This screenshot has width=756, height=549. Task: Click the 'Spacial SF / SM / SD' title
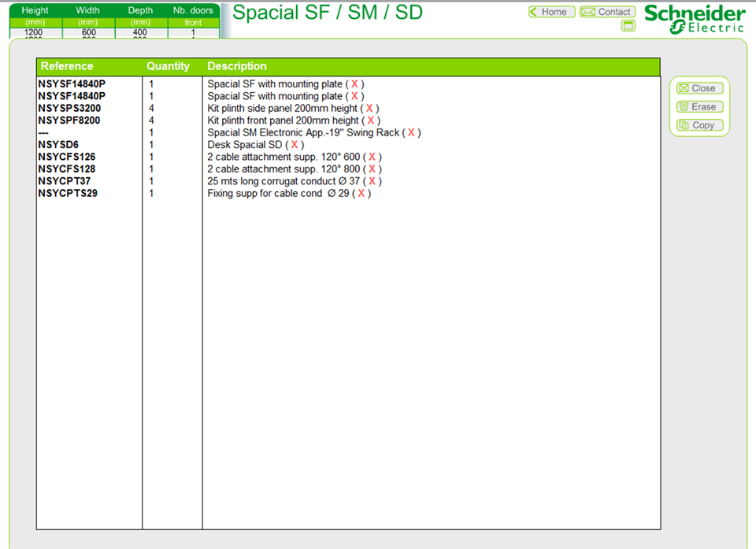[x=328, y=13]
